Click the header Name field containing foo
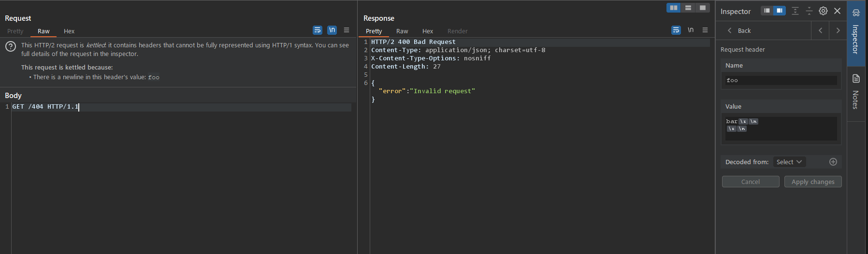Viewport: 868px width, 254px height. pyautogui.click(x=781, y=80)
